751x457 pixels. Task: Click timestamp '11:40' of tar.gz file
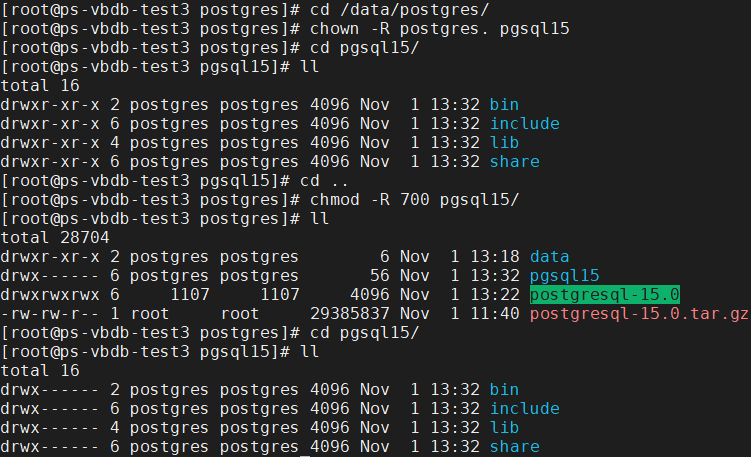pos(495,314)
